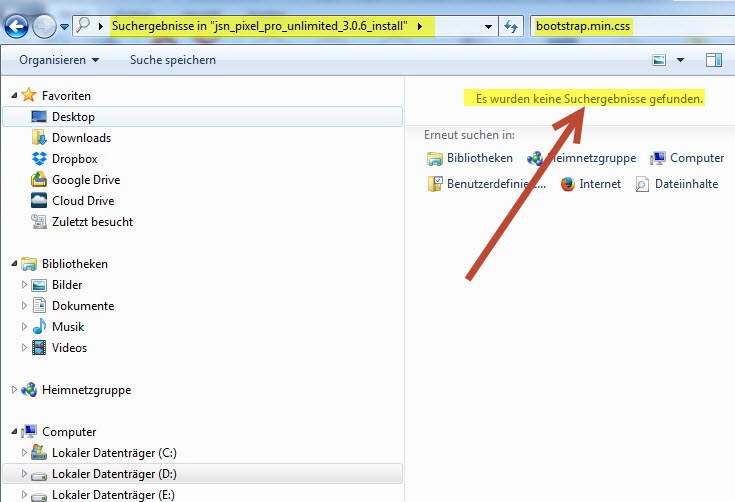The height and width of the screenshot is (502, 735).
Task: Expand the Bilder library tree node
Action: coord(26,285)
